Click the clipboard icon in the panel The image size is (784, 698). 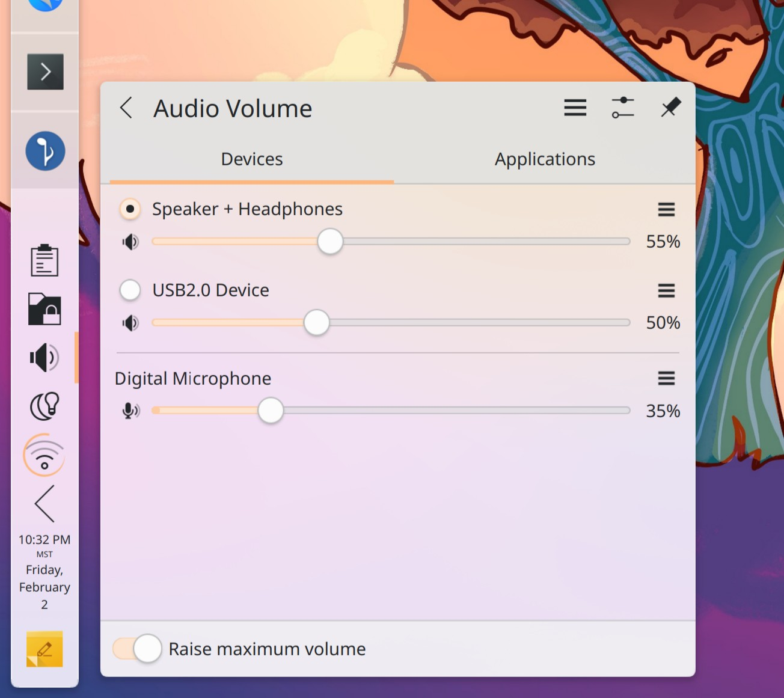pyautogui.click(x=44, y=260)
